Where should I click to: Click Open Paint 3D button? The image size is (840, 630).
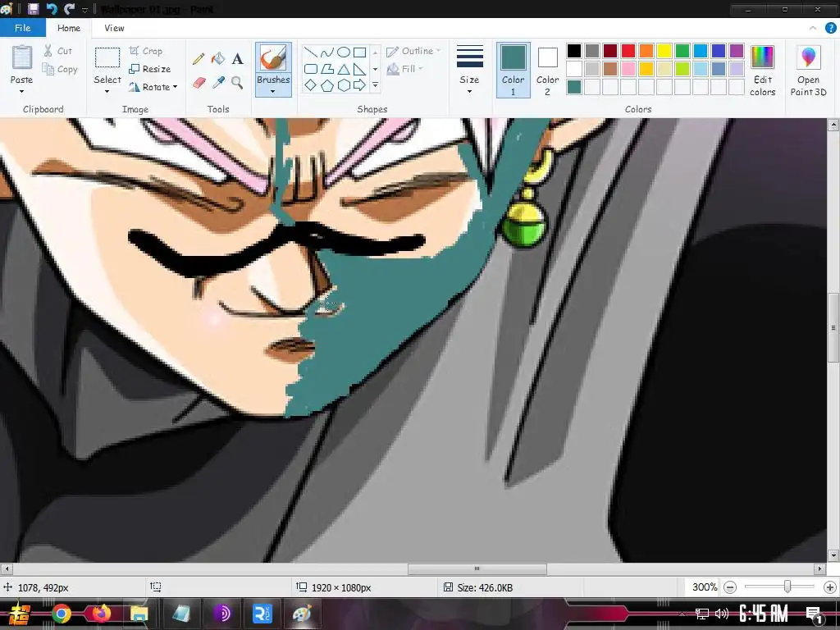[808, 71]
